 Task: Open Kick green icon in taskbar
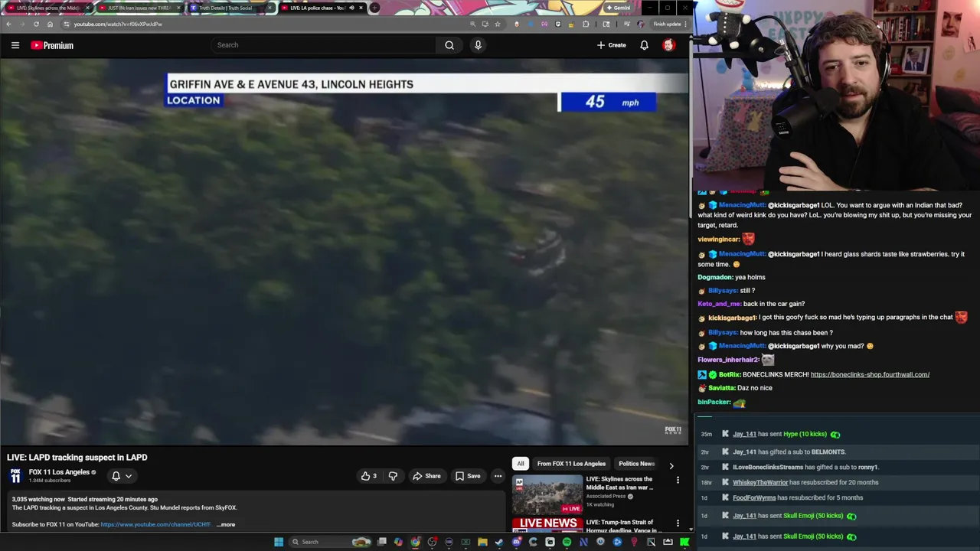point(684,542)
